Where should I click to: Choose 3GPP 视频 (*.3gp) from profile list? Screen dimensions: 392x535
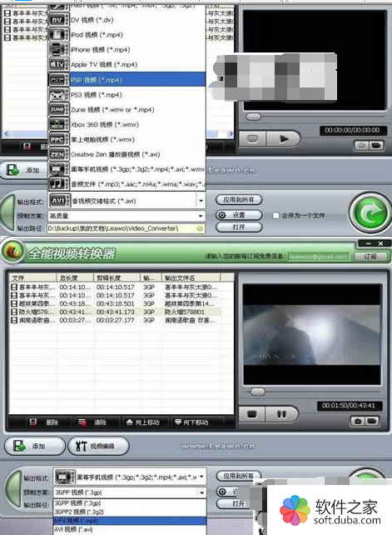tap(130, 503)
